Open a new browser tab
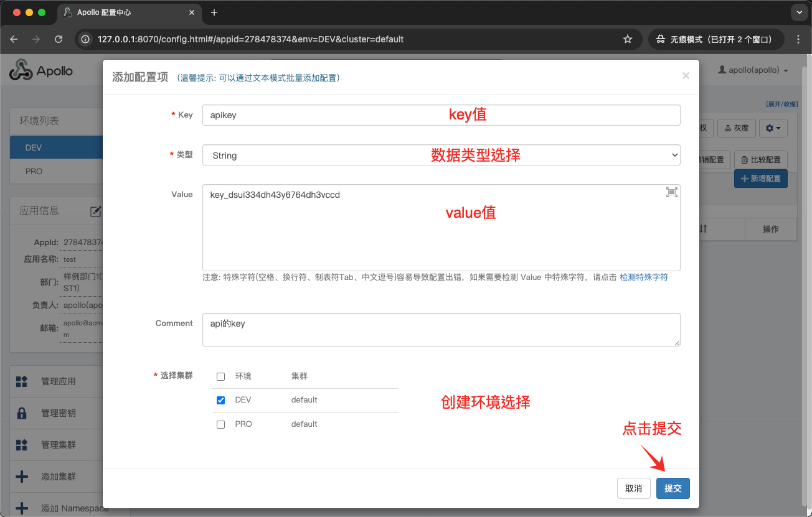The image size is (812, 517). (x=214, y=12)
